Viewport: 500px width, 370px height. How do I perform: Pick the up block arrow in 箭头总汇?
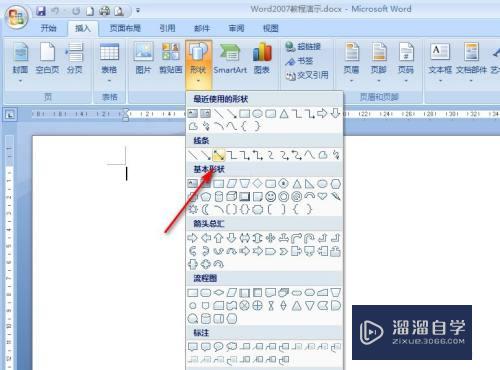click(x=219, y=238)
